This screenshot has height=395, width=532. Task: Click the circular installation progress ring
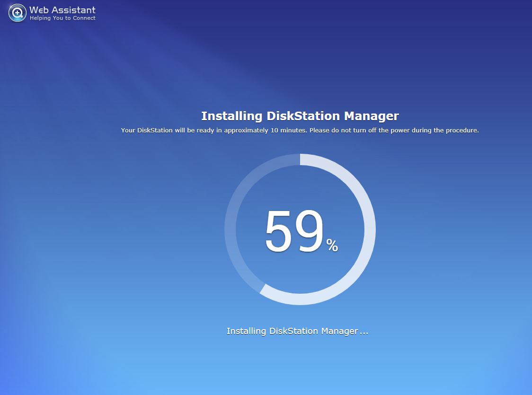tap(300, 229)
